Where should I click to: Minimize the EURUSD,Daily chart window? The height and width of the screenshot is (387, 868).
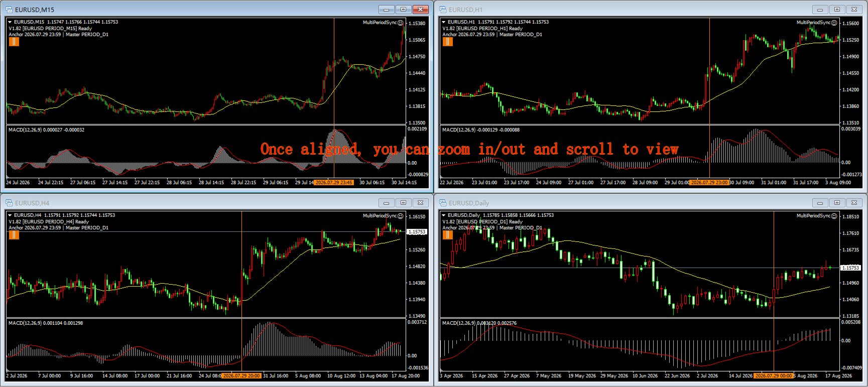820,203
